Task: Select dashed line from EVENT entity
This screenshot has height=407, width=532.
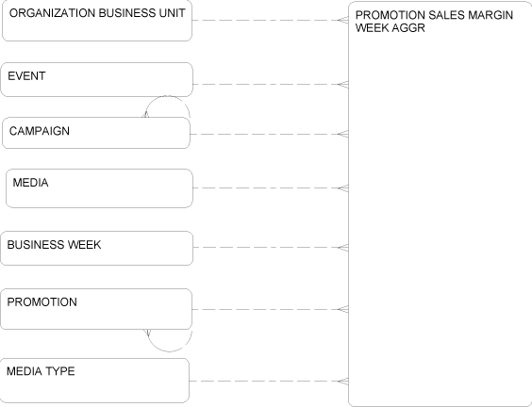Action: (271, 85)
